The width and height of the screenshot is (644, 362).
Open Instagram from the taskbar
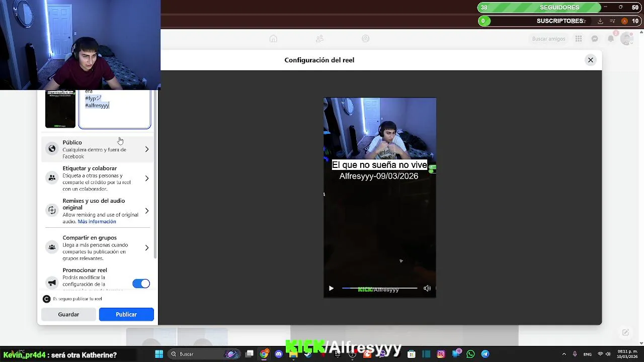pos(441,354)
